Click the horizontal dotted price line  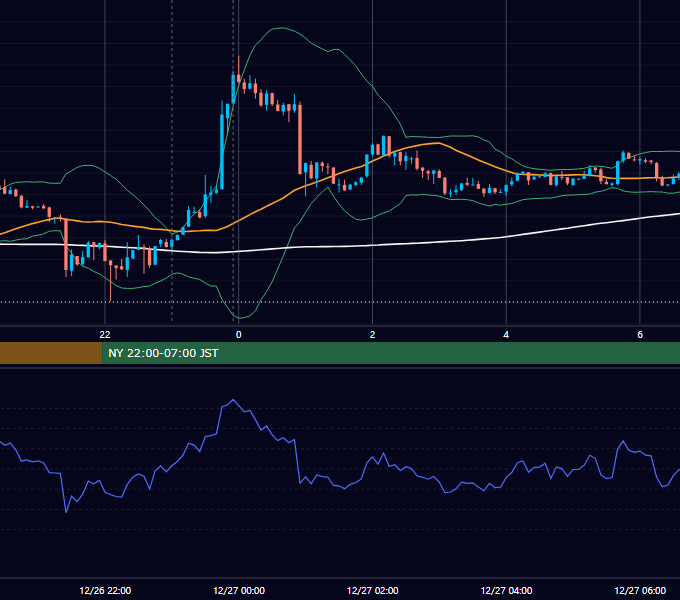(x=340, y=302)
